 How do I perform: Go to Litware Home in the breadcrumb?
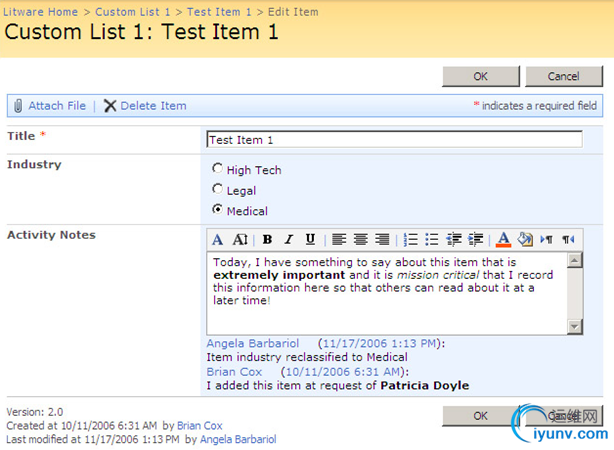click(44, 12)
